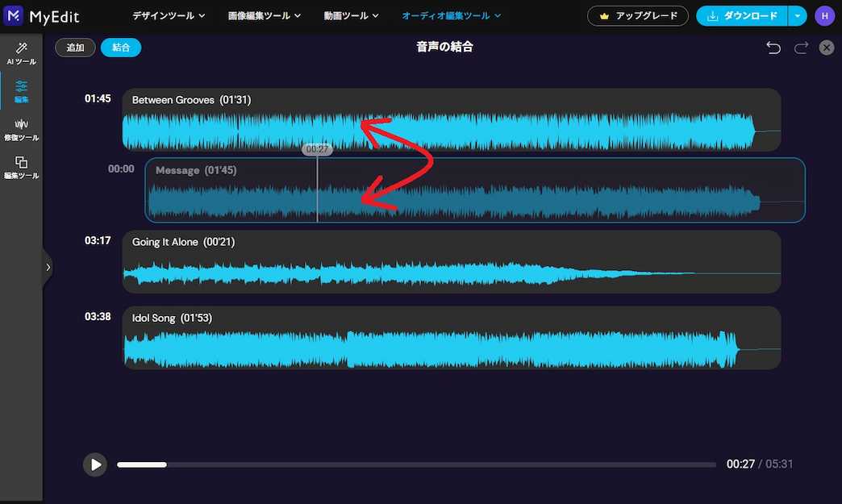Click the redo arrow icon
Image resolution: width=842 pixels, height=504 pixels.
point(800,47)
